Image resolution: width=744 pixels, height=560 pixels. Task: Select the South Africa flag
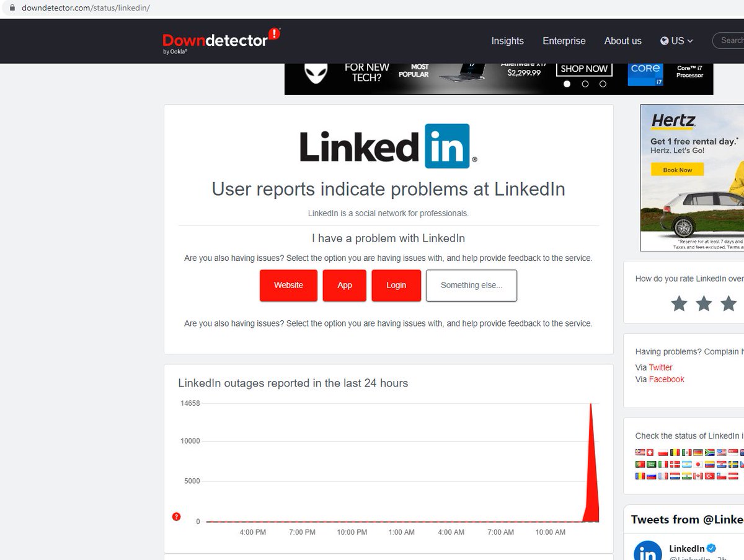(x=710, y=452)
